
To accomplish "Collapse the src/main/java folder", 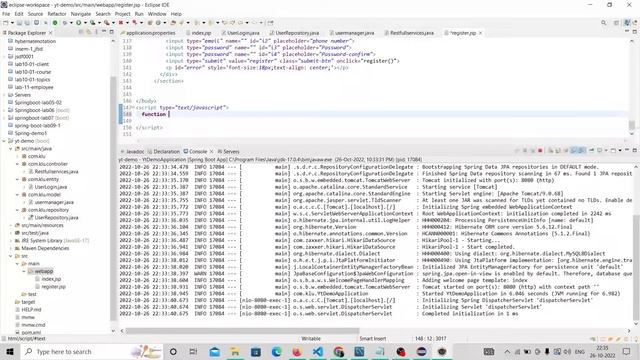I will 11,149.
